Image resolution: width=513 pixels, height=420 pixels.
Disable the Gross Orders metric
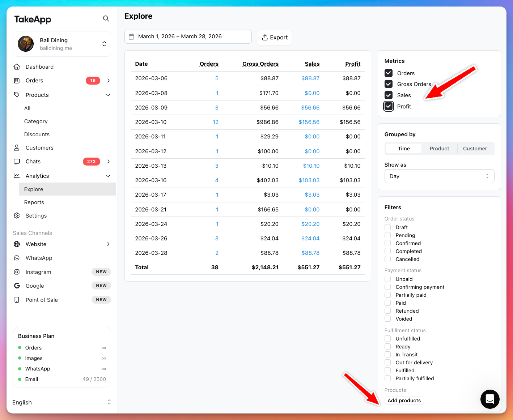[389, 84]
